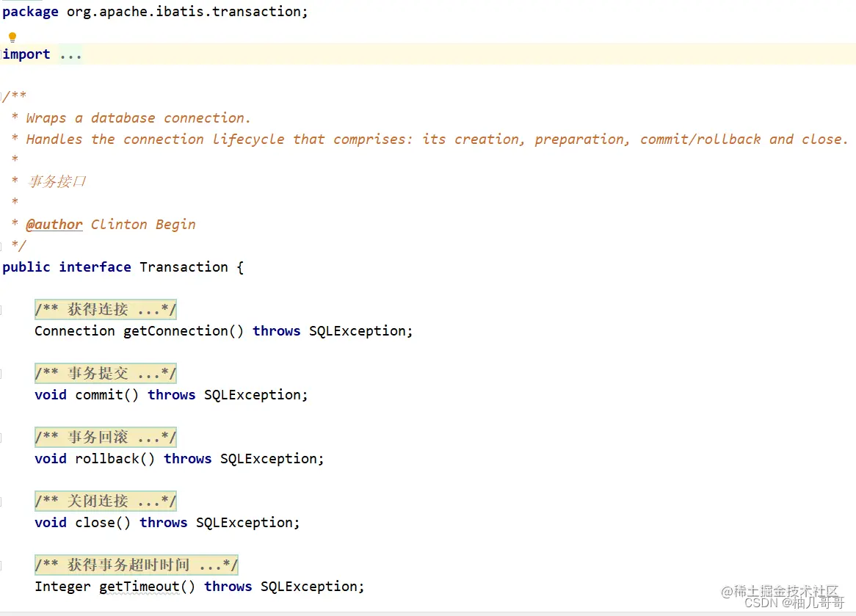Image resolution: width=856 pixels, height=616 pixels.
Task: Expand folded comment '事务提交'
Action: click(106, 374)
